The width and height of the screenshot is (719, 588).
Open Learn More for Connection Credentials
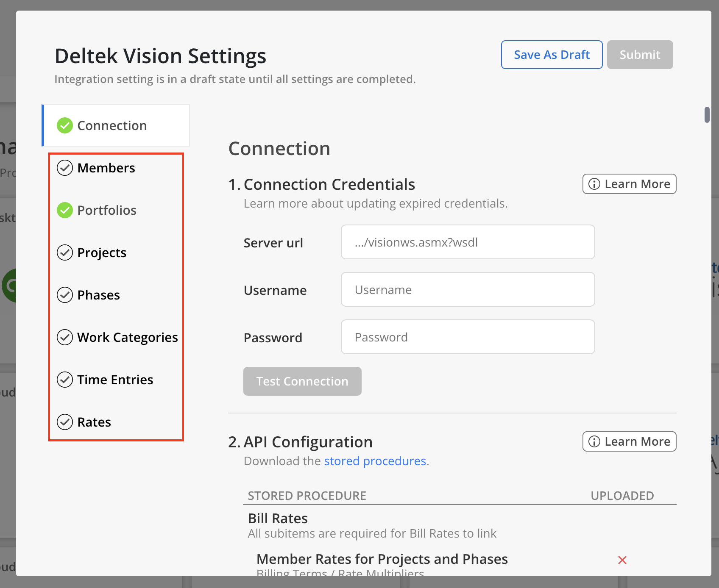coord(629,184)
